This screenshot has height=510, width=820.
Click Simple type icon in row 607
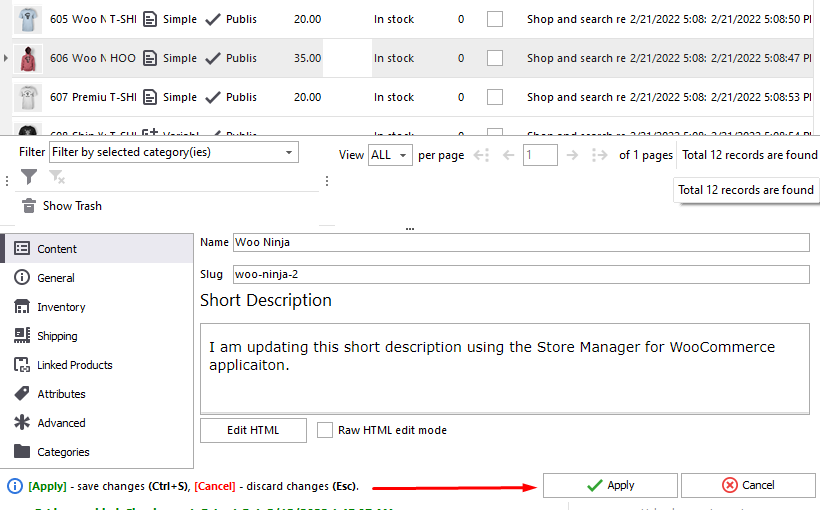(x=150, y=97)
